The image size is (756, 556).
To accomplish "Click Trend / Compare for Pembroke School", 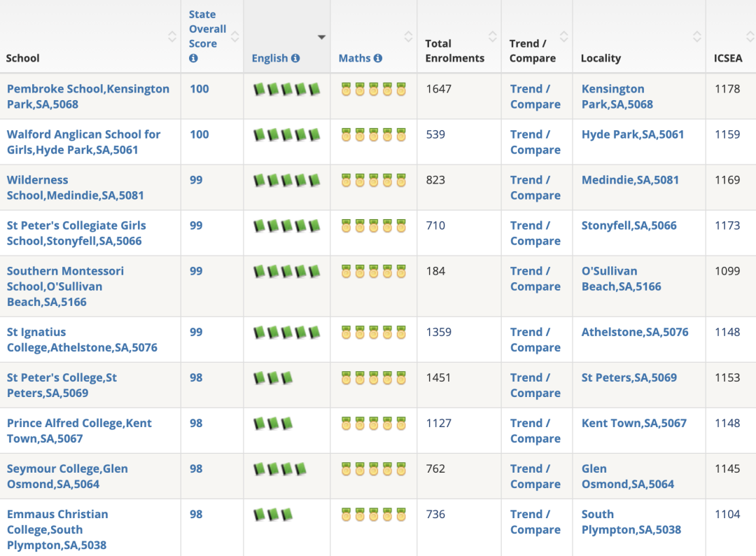I will 535,97.
